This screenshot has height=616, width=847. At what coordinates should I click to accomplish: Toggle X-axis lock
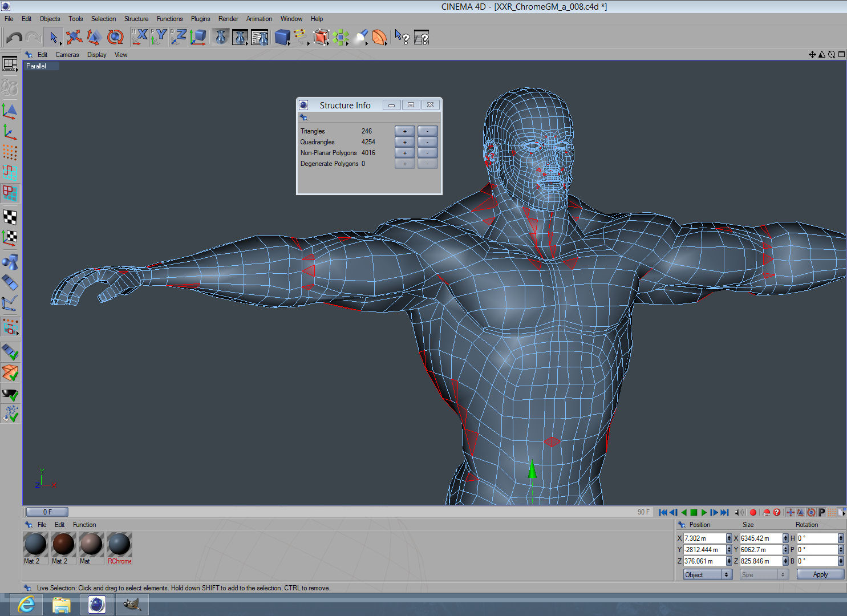140,38
